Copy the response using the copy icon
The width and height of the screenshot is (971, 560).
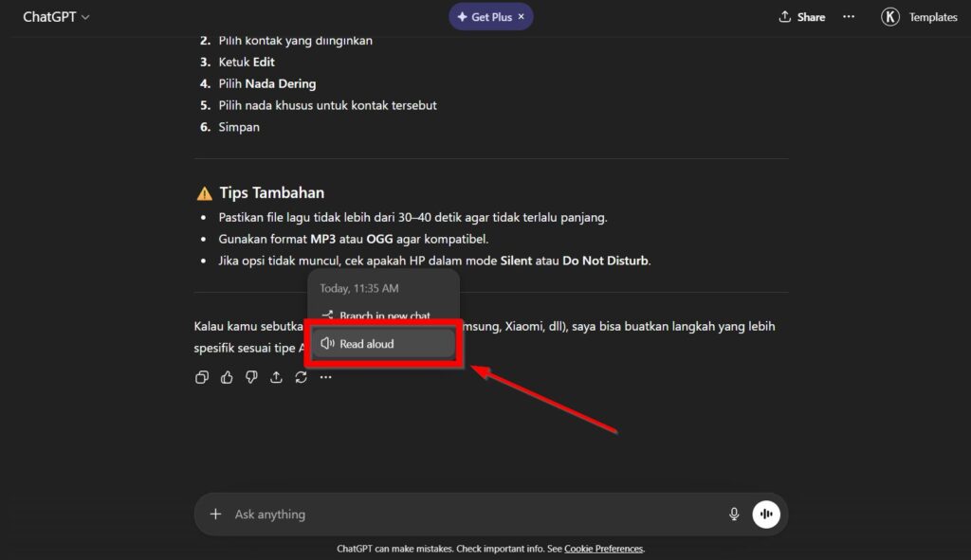pyautogui.click(x=202, y=377)
